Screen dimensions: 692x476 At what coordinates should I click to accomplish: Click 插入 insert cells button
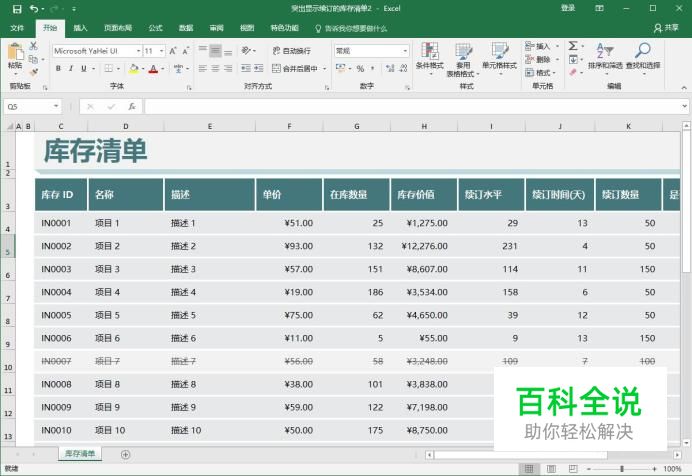click(538, 46)
